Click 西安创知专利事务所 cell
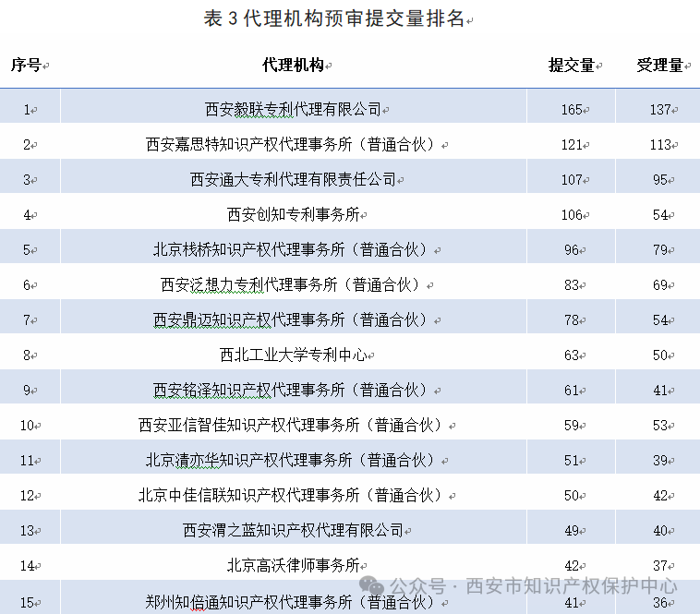This screenshot has height=614, width=700. (x=294, y=214)
